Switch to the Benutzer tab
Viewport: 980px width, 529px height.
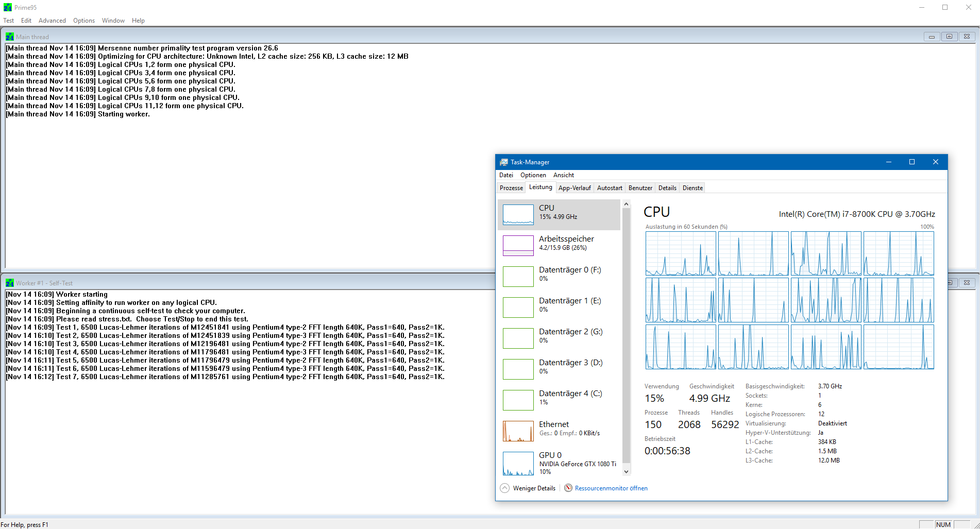tap(640, 188)
